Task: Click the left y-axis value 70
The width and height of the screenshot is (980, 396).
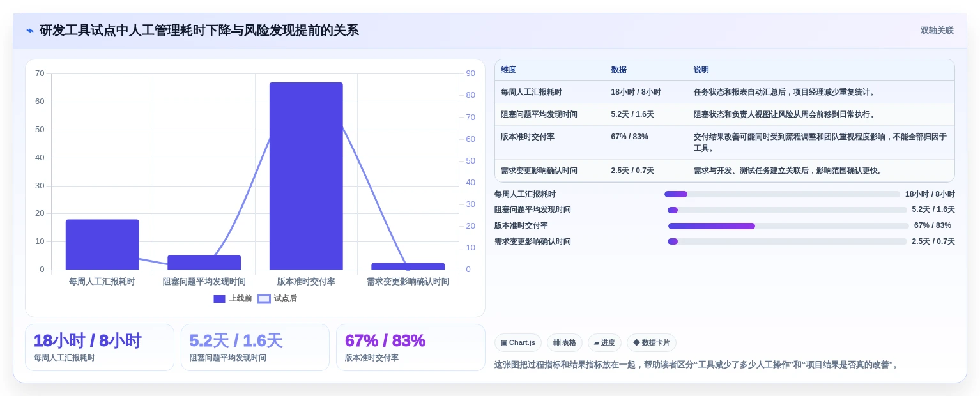Action: pos(40,73)
